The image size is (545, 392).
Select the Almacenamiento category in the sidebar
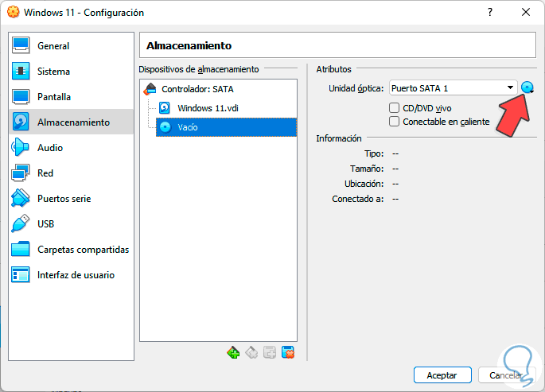point(71,122)
